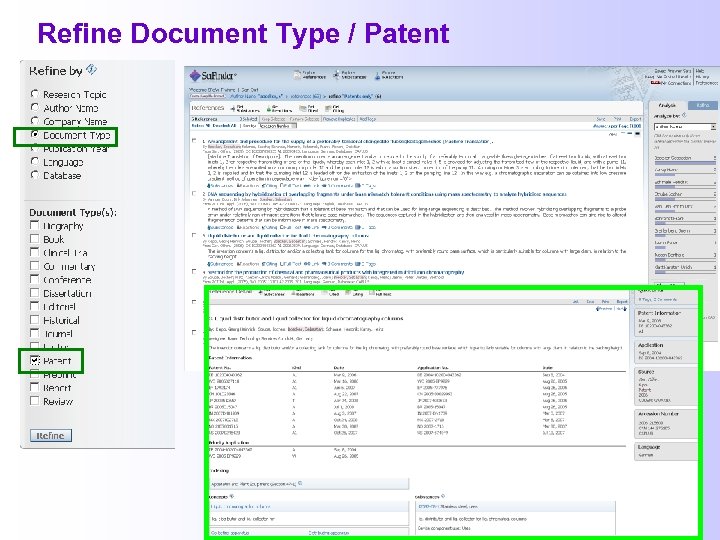Image resolution: width=720 pixels, height=540 pixels.
Task: Choose the Company Name radio button
Action: 34,121
